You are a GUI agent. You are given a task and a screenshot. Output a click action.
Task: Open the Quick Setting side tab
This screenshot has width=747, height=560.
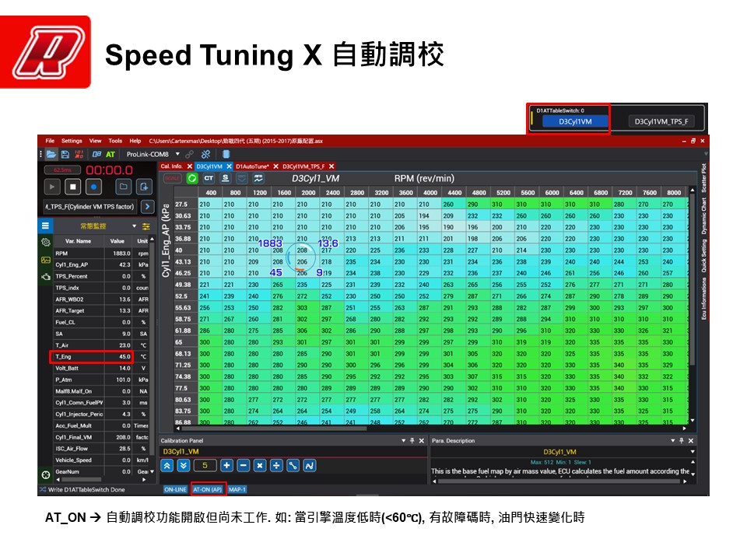703,256
